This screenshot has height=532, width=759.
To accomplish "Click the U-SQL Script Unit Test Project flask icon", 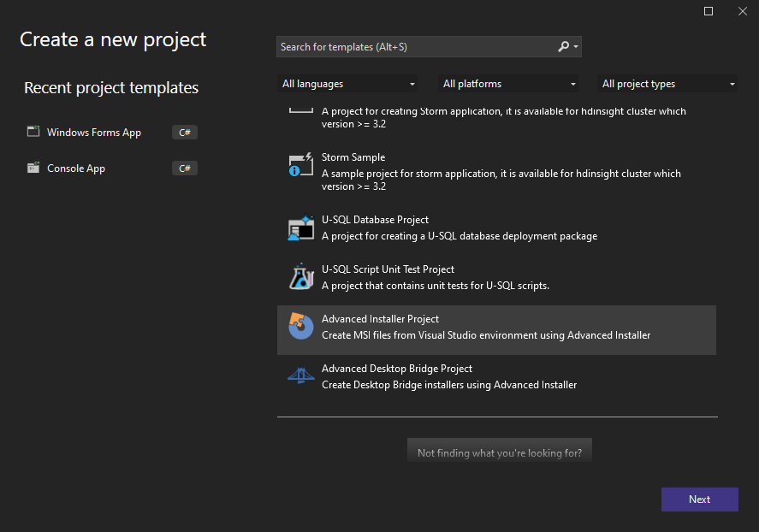I will pos(300,277).
